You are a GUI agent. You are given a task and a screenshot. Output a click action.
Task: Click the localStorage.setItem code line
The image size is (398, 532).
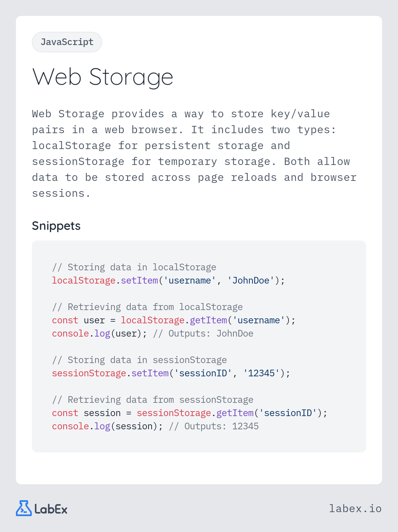168,281
